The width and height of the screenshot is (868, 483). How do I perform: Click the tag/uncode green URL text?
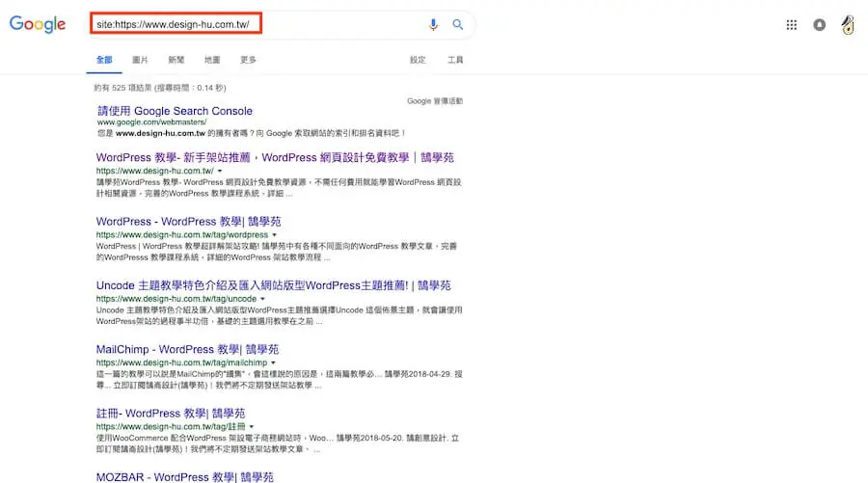[176, 299]
